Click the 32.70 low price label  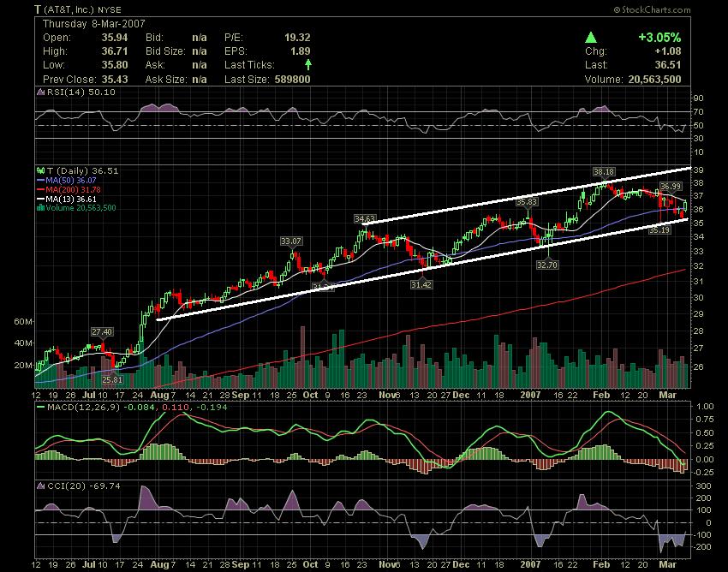[547, 265]
